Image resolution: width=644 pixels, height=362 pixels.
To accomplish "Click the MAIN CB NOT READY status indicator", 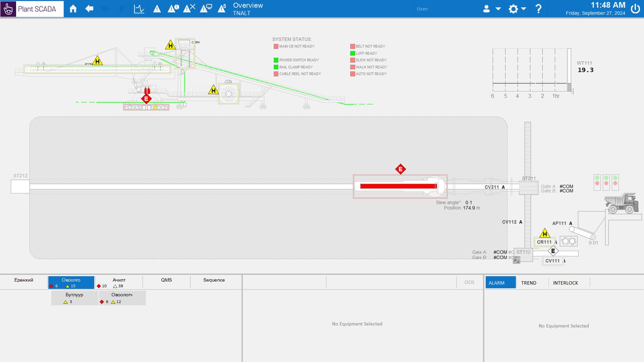I will pos(276,46).
